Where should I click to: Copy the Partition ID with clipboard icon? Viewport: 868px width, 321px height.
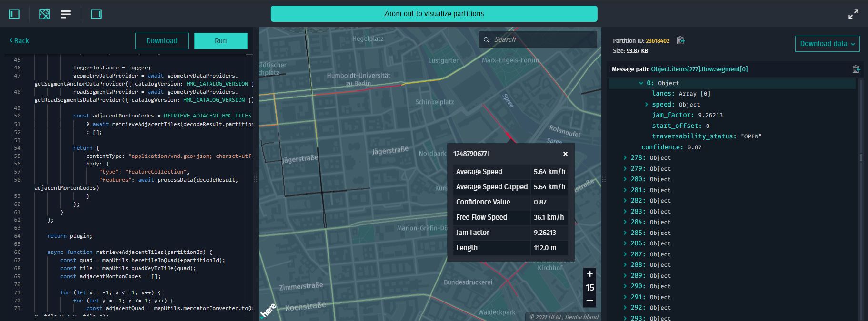pyautogui.click(x=680, y=40)
